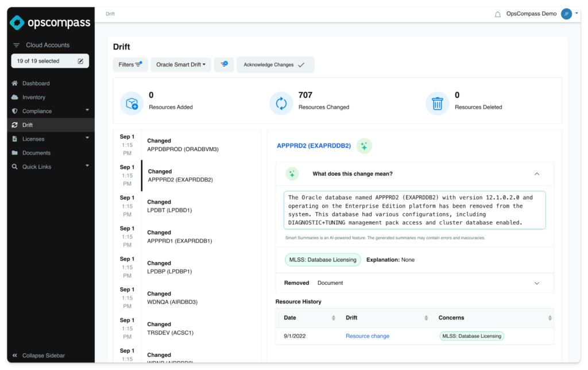Screen dimensions: 588x370
Task: Click the sparkle icon beside What does this change mean
Action: tap(292, 174)
